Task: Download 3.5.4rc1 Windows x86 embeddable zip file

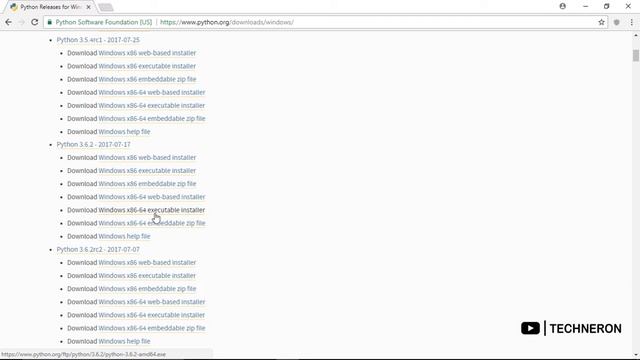Action: coord(147,79)
